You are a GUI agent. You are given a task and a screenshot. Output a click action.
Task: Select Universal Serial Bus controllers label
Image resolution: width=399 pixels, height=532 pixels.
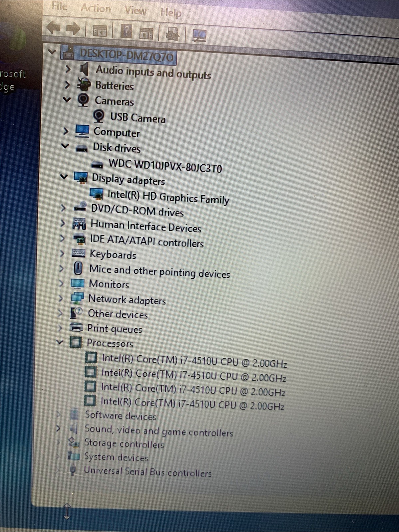pyautogui.click(x=147, y=472)
